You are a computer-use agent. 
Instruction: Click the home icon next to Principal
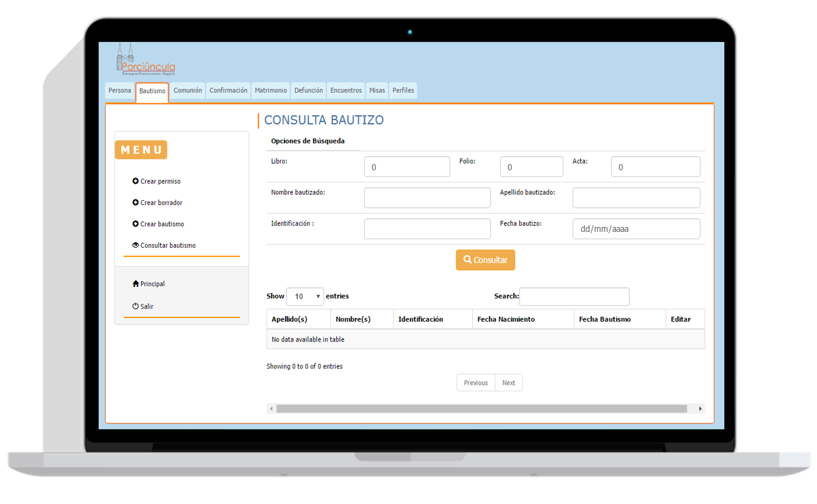pyautogui.click(x=136, y=284)
